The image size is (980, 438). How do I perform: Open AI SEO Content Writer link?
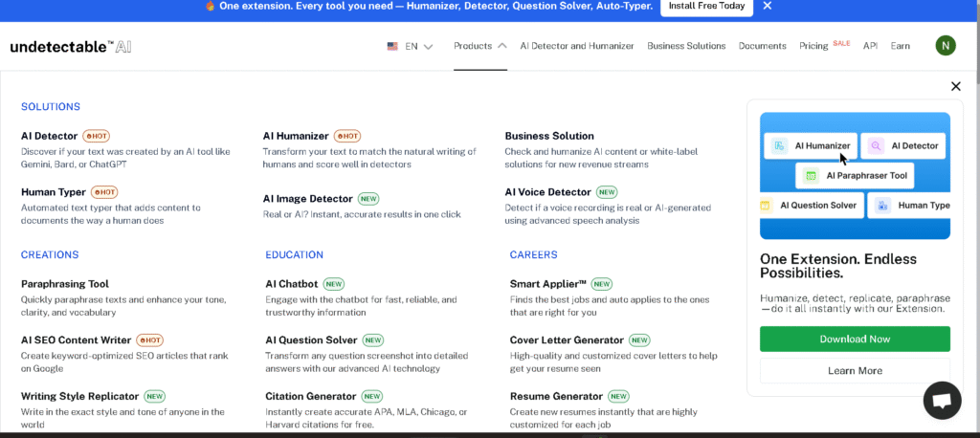(77, 339)
